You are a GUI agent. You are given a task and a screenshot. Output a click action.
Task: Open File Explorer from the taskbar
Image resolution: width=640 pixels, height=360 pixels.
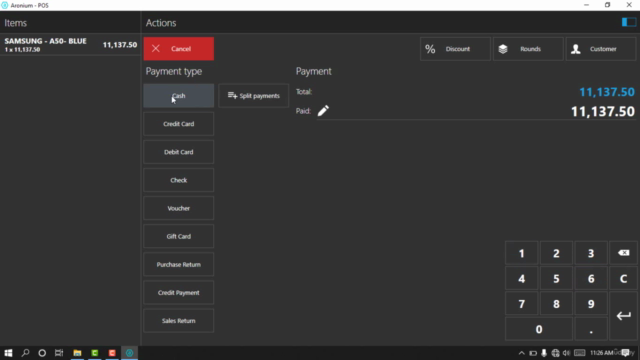pos(77,353)
